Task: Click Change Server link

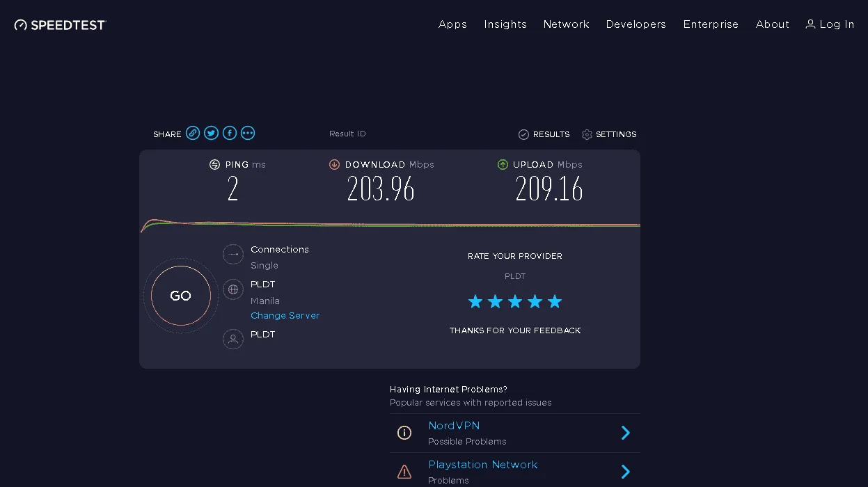Action: coord(285,316)
